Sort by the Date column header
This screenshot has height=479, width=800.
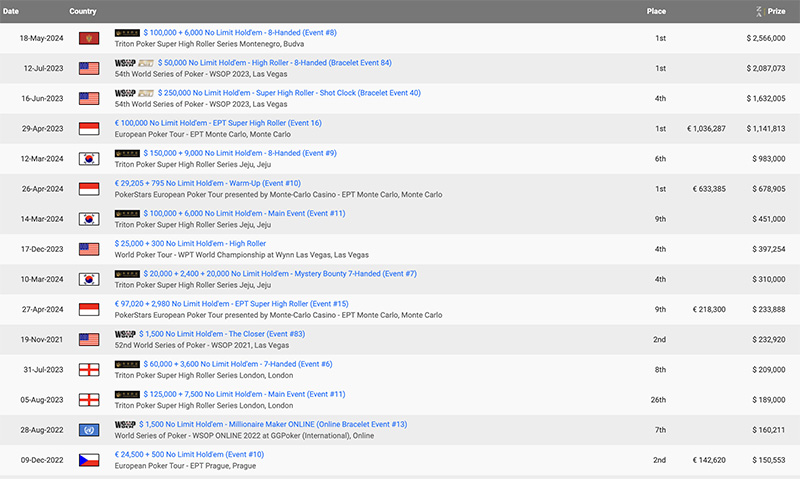coord(10,11)
